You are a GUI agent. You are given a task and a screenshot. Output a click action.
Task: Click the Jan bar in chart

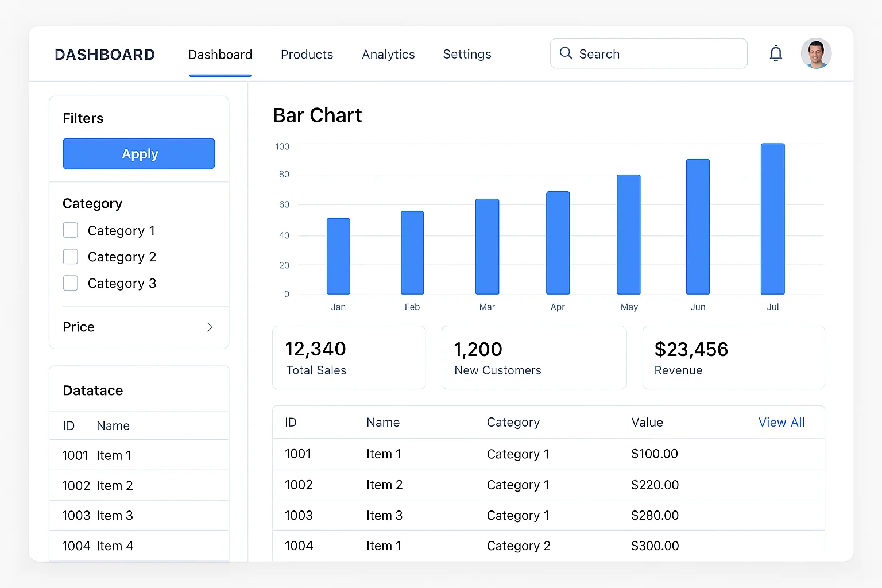click(x=338, y=256)
